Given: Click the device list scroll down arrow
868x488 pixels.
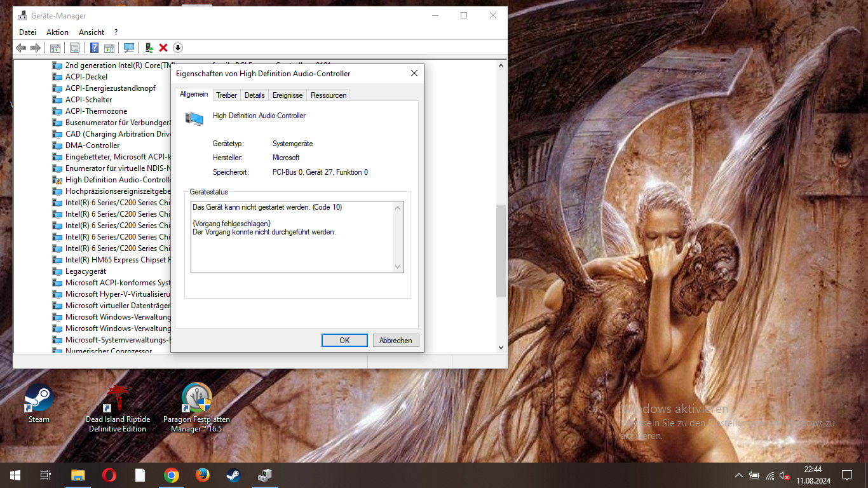Looking at the screenshot, I should pos(501,347).
